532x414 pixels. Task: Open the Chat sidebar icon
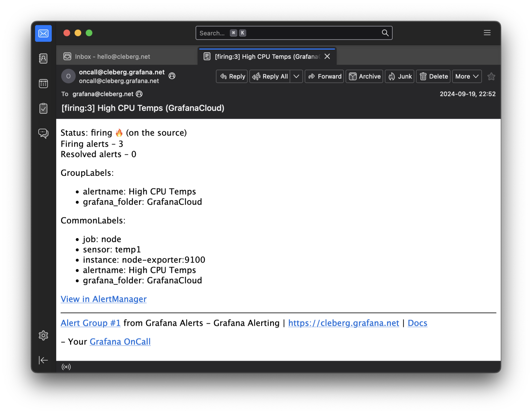[43, 133]
